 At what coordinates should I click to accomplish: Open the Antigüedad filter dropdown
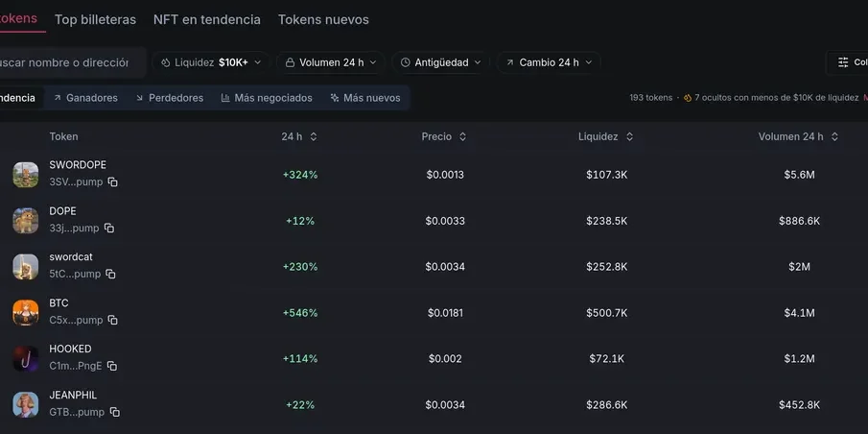click(440, 62)
